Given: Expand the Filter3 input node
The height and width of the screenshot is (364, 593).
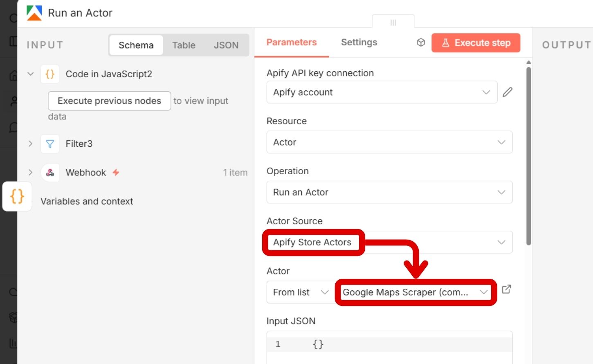Looking at the screenshot, I should tap(30, 144).
